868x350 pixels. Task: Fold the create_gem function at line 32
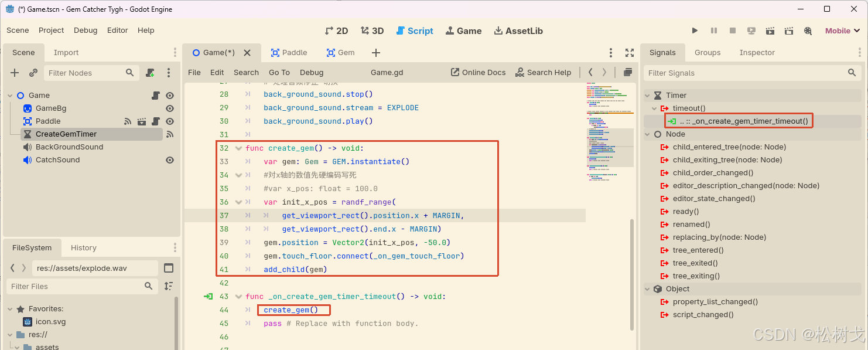(238, 148)
